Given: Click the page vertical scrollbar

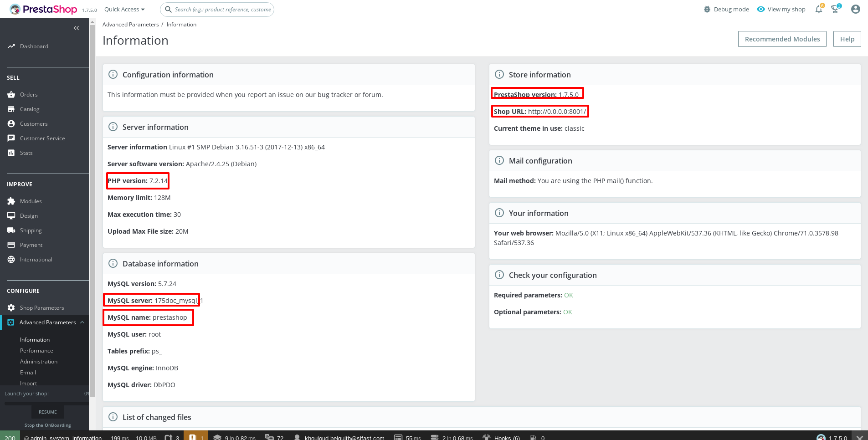Looking at the screenshot, I should click(92, 210).
